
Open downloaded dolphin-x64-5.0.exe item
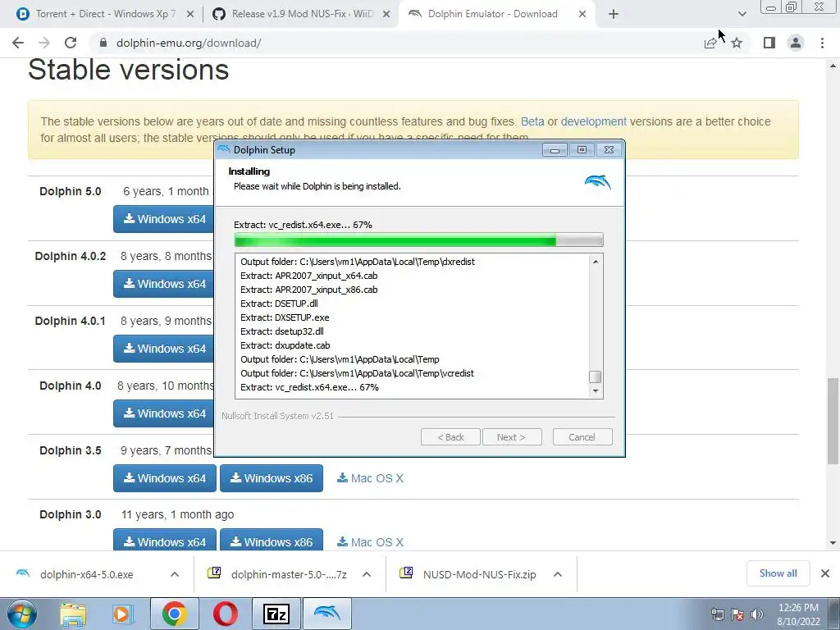point(85,574)
